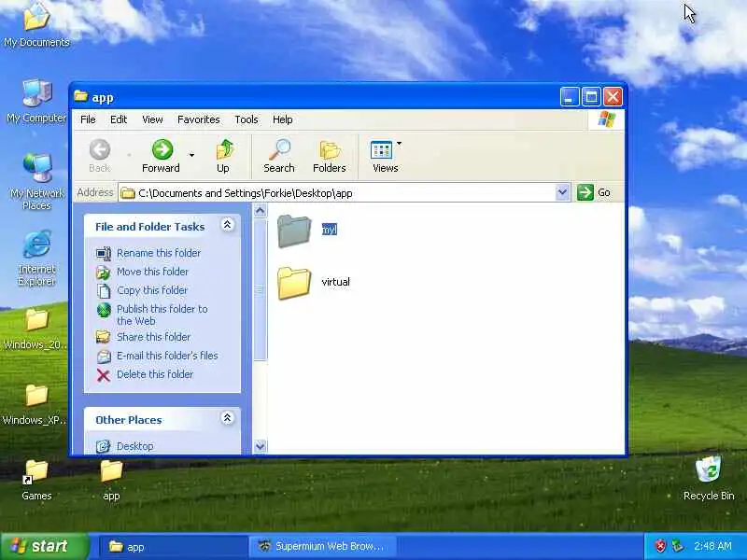Image resolution: width=747 pixels, height=560 pixels.
Task: Click Copy this folder link
Action: [x=152, y=290]
